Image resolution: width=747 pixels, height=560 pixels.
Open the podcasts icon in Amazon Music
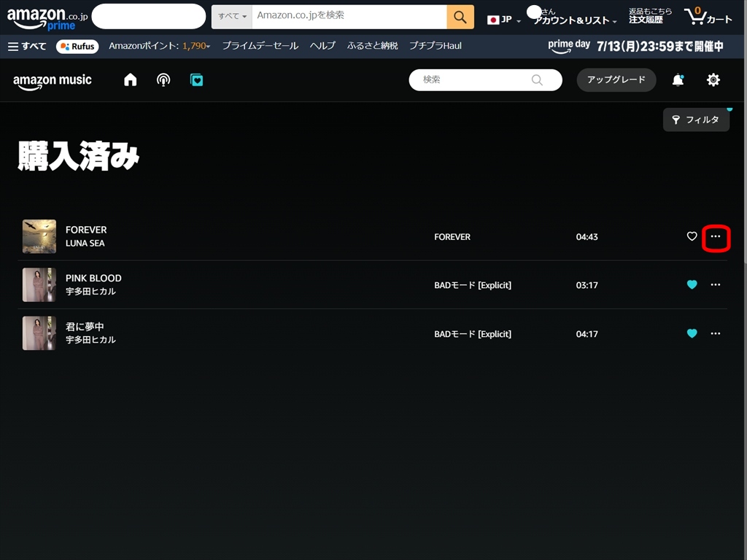pos(163,80)
